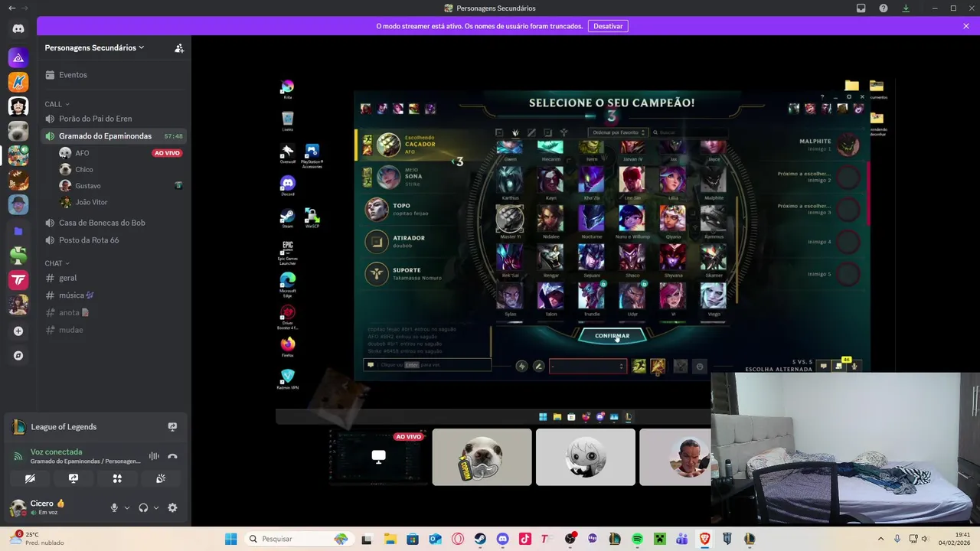Open the activities launcher icon
The height and width of the screenshot is (551, 980).
click(x=117, y=478)
